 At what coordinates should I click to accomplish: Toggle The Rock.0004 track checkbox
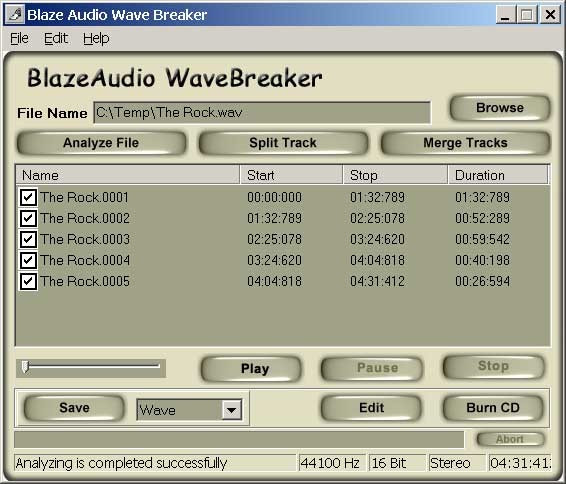coord(28,260)
